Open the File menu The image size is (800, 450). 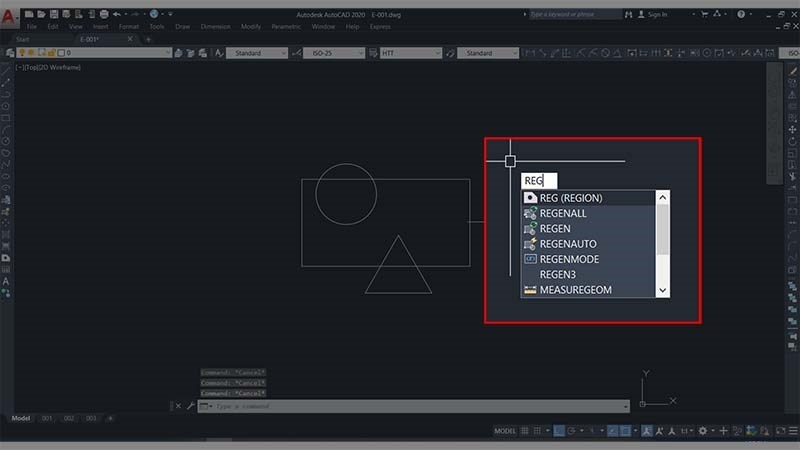(32, 27)
